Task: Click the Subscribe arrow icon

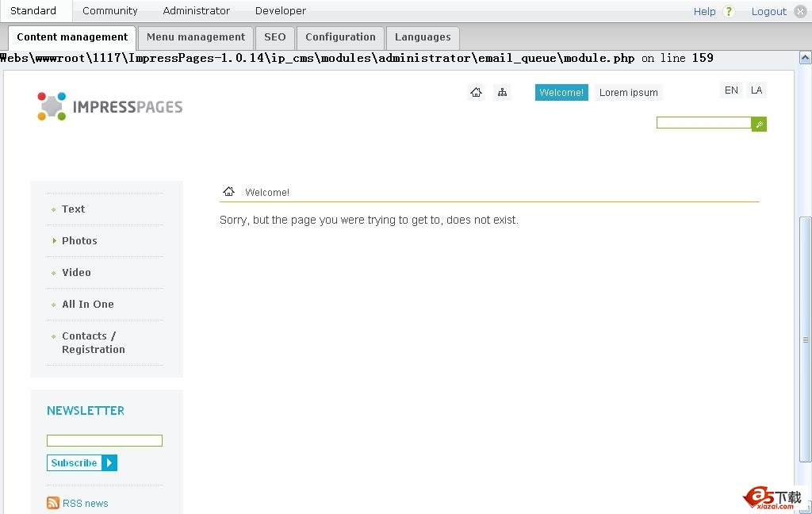Action: tap(109, 462)
